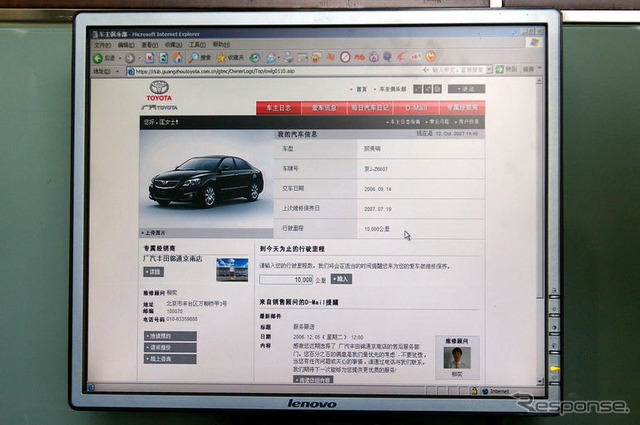
Task: Click the green Go arrow beside search box
Action: coord(500,69)
